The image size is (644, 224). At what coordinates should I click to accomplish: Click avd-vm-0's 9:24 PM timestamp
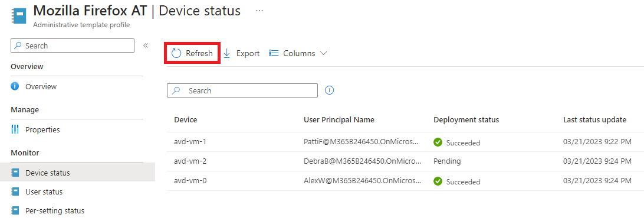(x=597, y=181)
